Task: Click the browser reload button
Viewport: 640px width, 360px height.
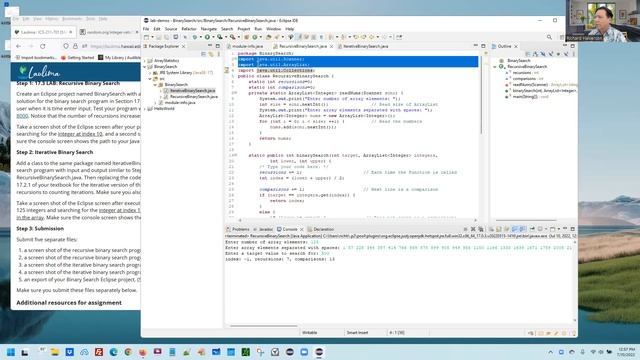Action: (x=42, y=47)
